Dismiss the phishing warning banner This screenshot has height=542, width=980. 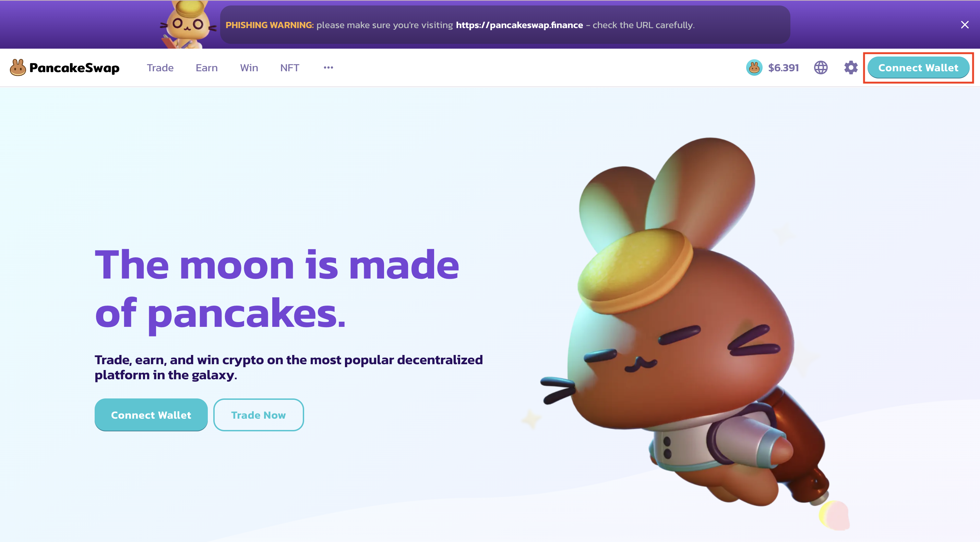click(x=965, y=25)
